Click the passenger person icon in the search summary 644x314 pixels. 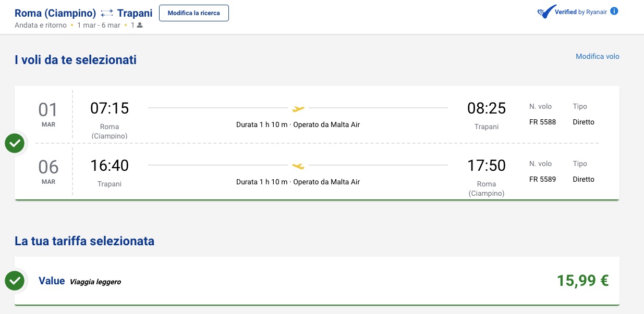tap(139, 25)
